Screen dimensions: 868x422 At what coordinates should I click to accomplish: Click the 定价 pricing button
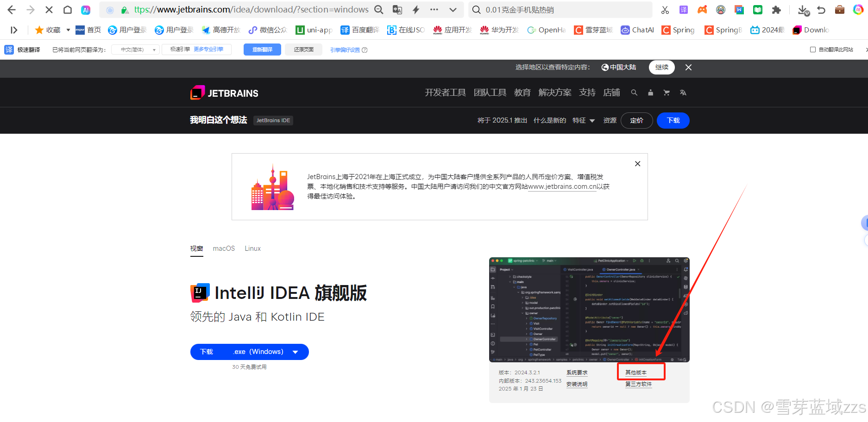click(x=637, y=120)
